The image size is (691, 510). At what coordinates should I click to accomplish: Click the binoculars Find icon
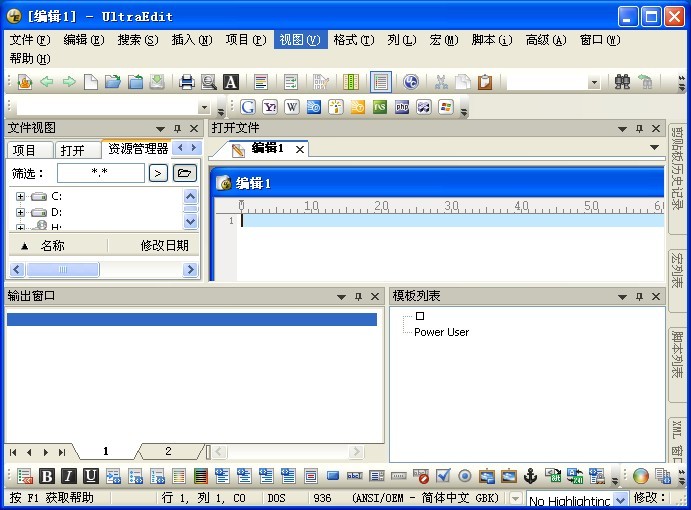623,83
